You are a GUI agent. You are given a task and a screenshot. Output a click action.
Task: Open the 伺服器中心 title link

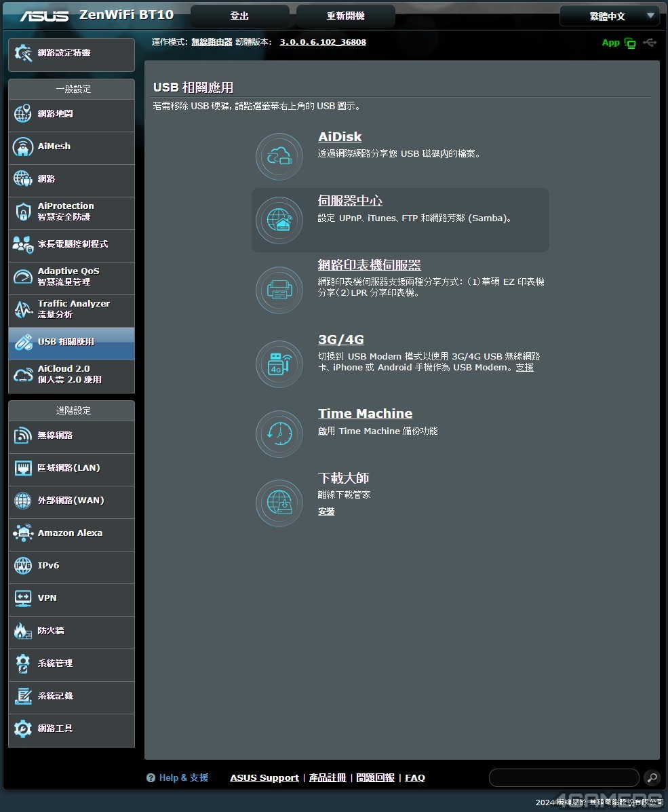click(350, 200)
